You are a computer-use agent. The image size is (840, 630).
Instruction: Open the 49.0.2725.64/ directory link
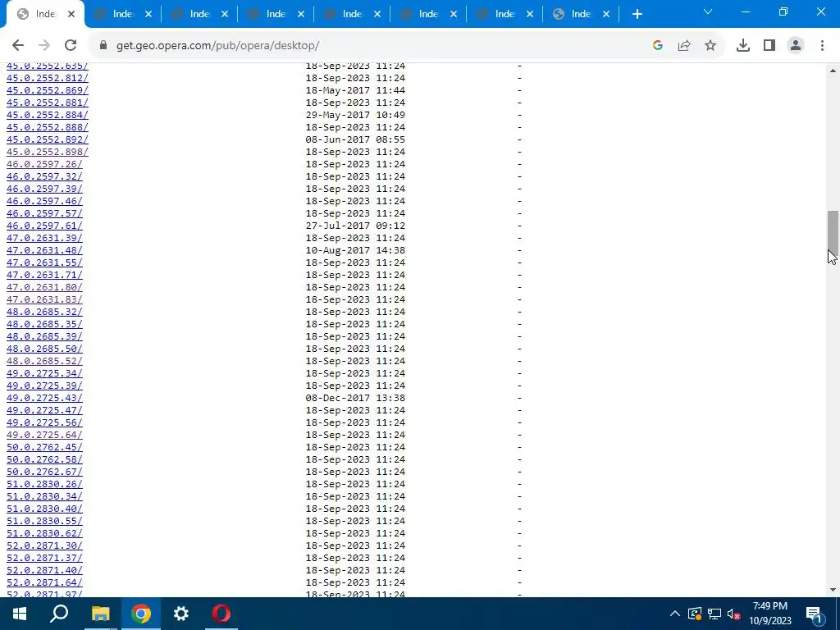[x=44, y=436]
